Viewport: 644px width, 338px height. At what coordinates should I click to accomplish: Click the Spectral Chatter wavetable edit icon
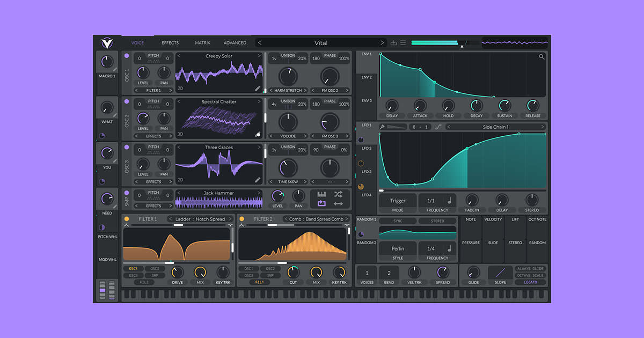(x=258, y=134)
